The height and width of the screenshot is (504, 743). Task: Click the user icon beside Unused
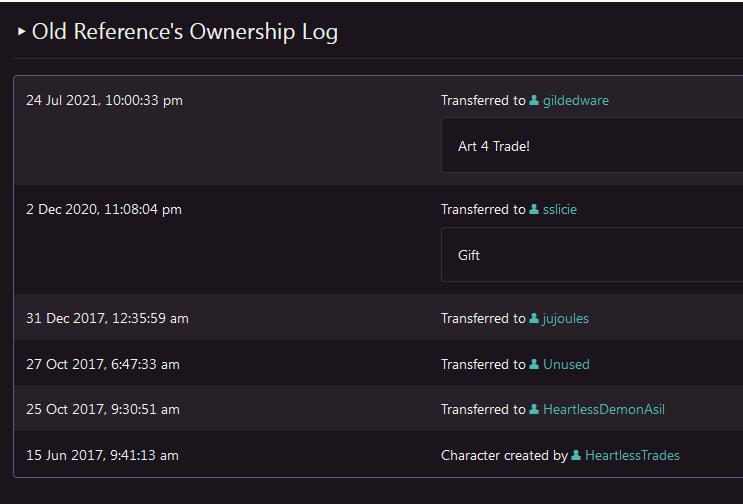(x=534, y=364)
